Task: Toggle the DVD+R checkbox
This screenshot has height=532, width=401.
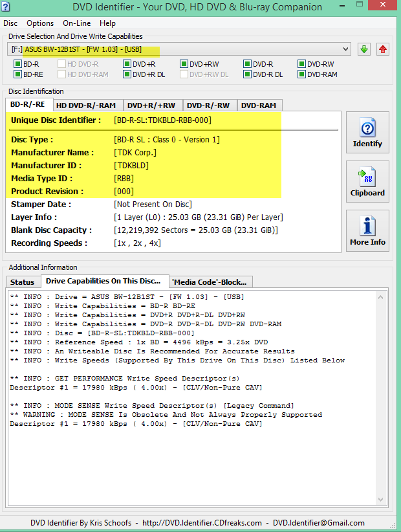Action: pyautogui.click(x=127, y=64)
